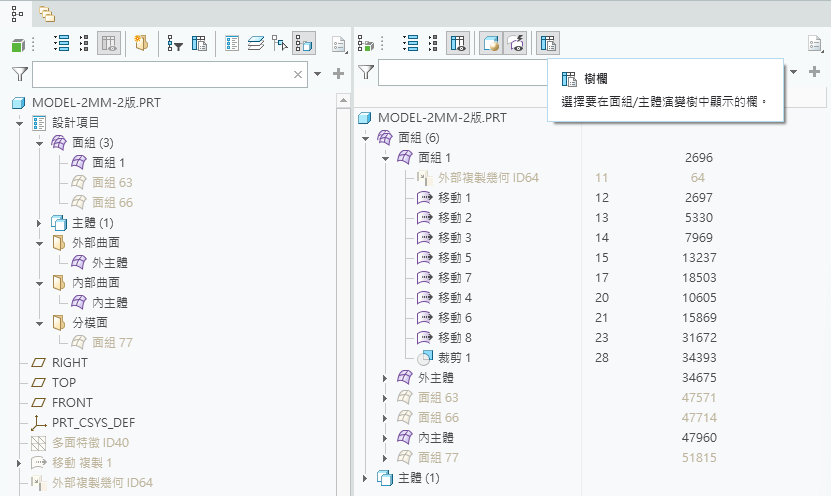The height and width of the screenshot is (496, 831).
Task: Open left panel tree settings icon
Action: tap(338, 43)
